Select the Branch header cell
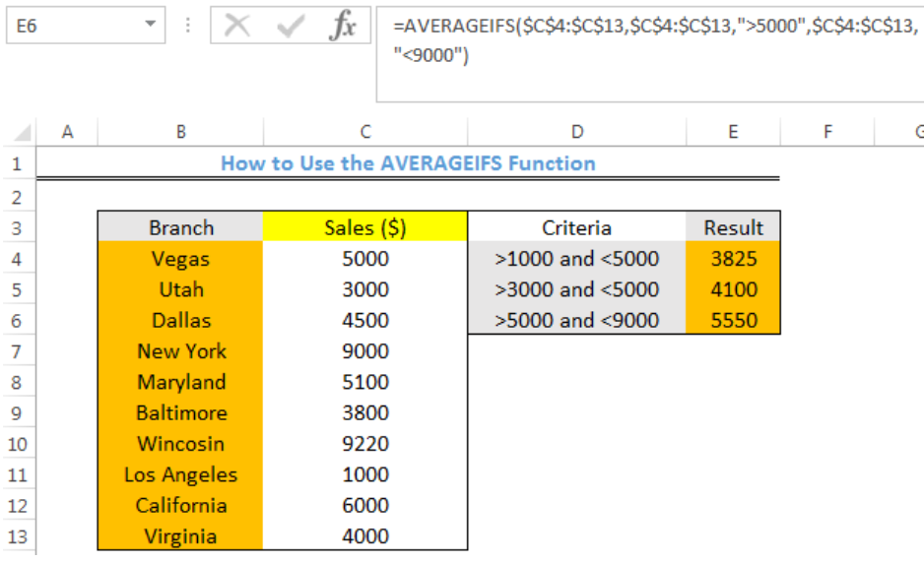This screenshot has width=924, height=562. [x=181, y=227]
